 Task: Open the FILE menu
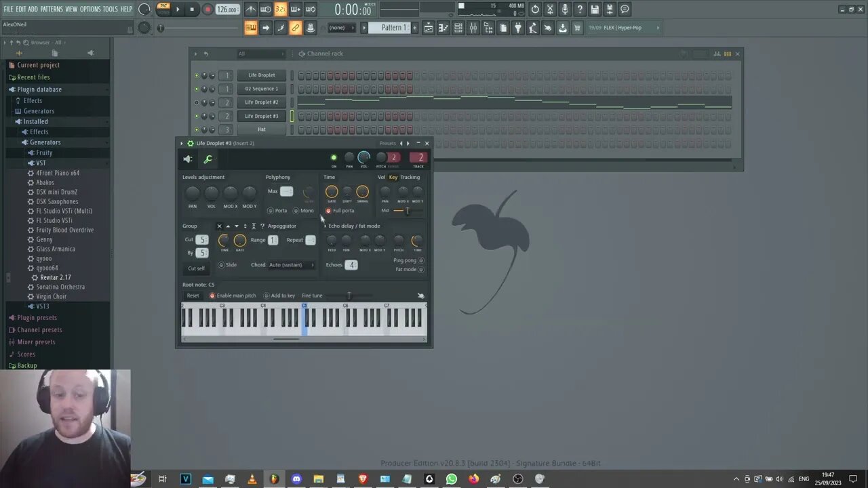[x=8, y=9]
